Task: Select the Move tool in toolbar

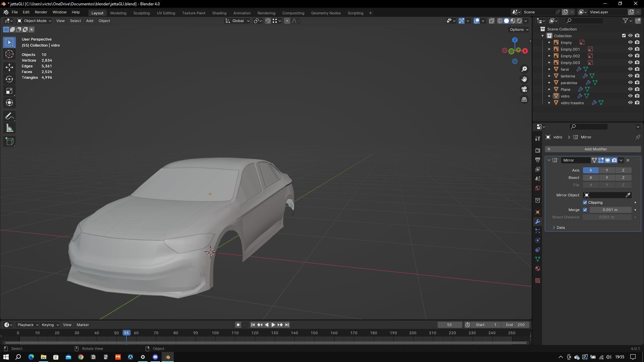Action: pos(9,67)
